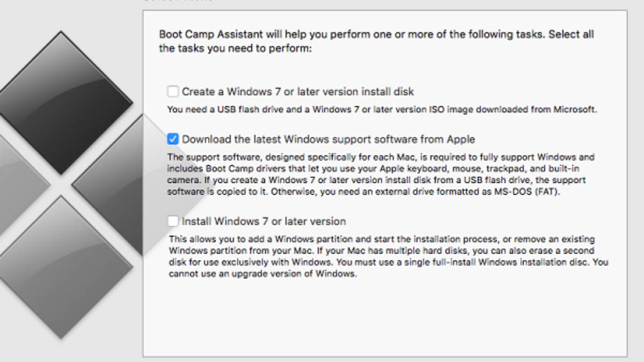Click the "Install Windows 7 or later version" label

click(264, 221)
